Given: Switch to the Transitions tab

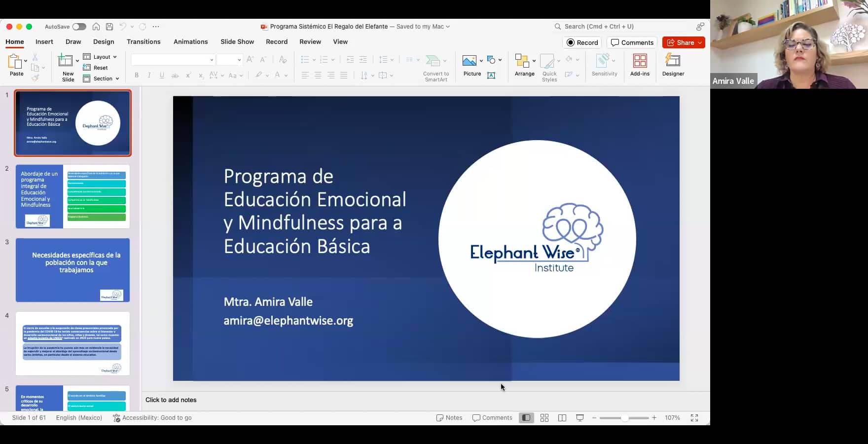Looking at the screenshot, I should click(x=144, y=41).
